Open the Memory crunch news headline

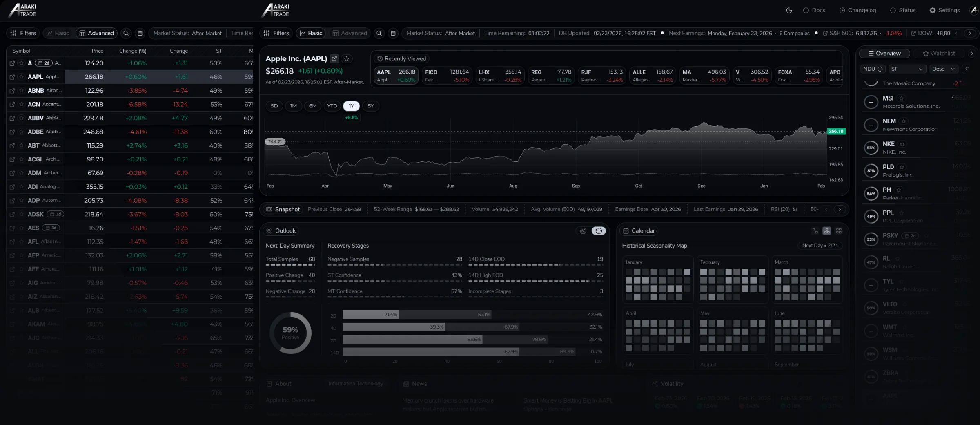point(448,405)
